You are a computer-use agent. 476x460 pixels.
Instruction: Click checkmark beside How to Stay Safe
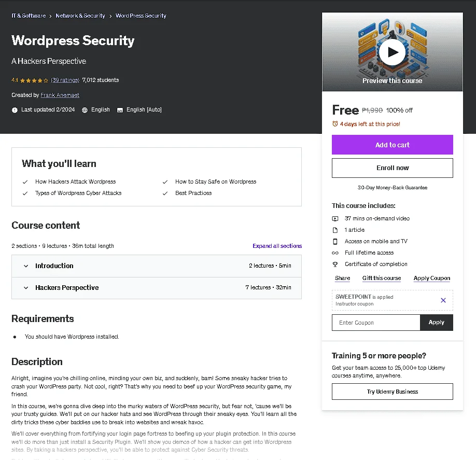pos(165,182)
